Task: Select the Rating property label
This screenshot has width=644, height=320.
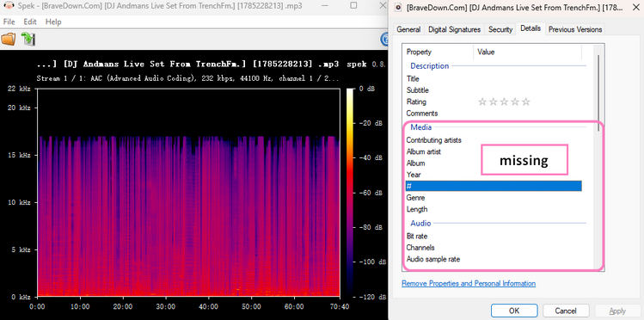Action: pos(416,102)
